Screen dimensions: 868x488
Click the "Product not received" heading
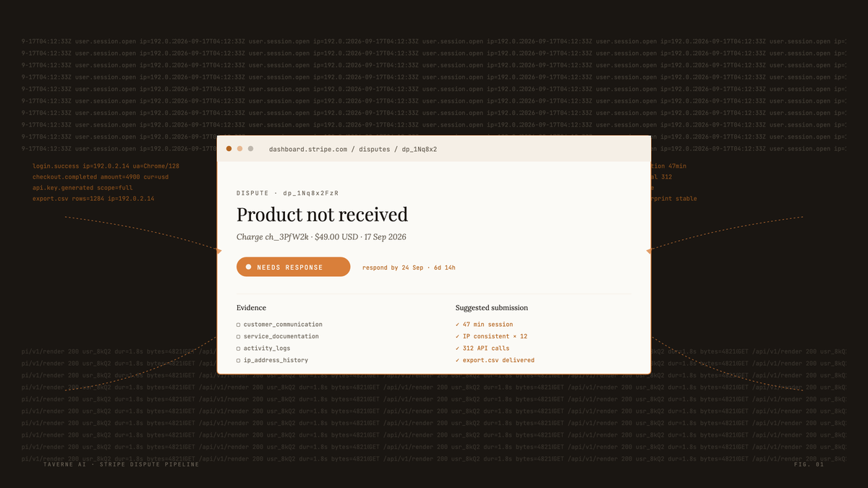tap(322, 215)
